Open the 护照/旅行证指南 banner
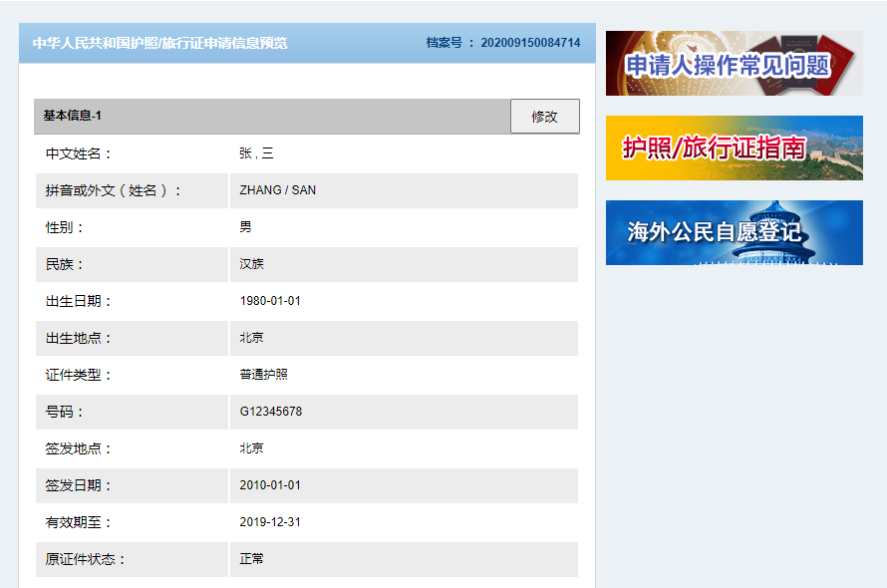The width and height of the screenshot is (887, 588). pos(735,148)
